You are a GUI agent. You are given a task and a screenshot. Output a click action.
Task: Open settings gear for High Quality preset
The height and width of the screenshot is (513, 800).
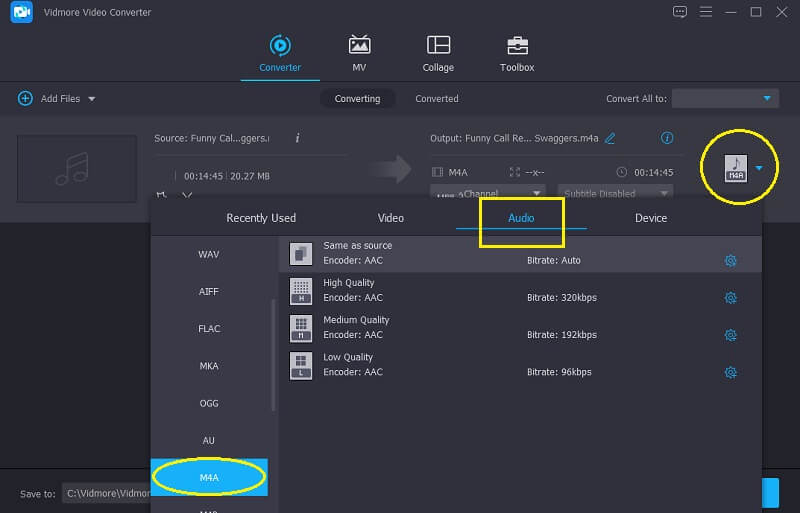[730, 298]
